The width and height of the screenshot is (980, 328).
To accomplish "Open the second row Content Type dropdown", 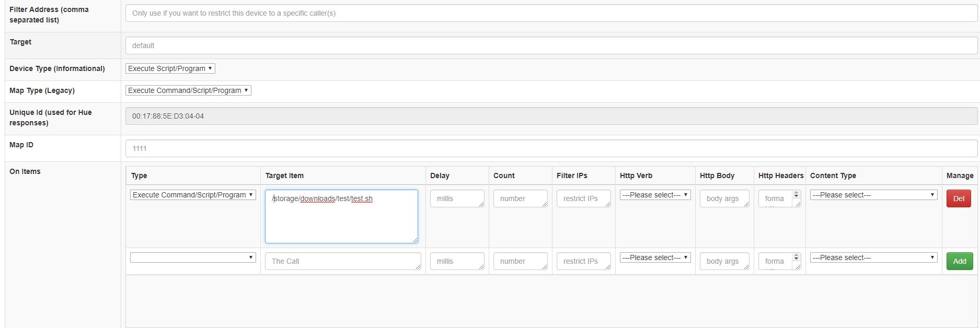I will pos(873,257).
